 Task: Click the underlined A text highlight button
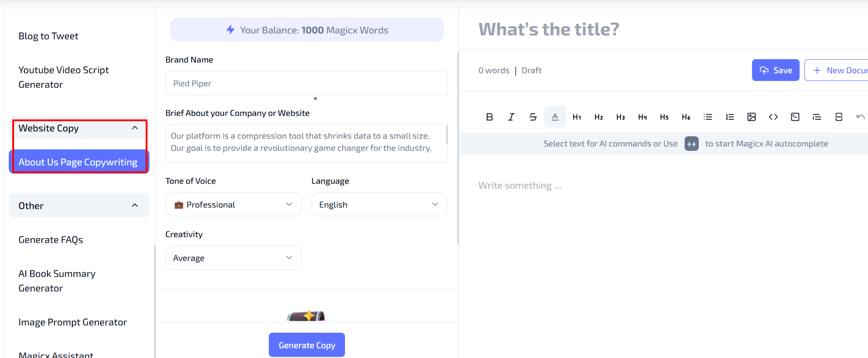pos(555,117)
